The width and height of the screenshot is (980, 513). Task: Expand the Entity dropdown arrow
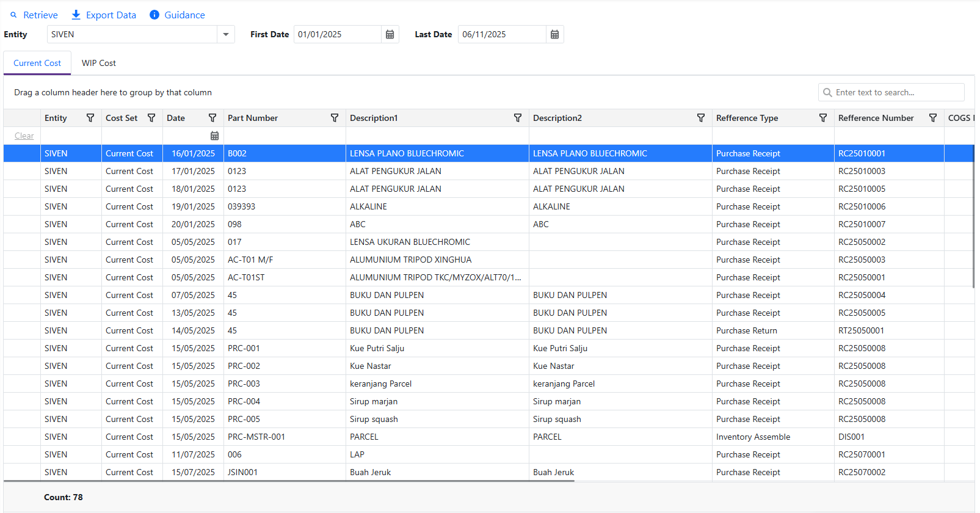pyautogui.click(x=226, y=34)
